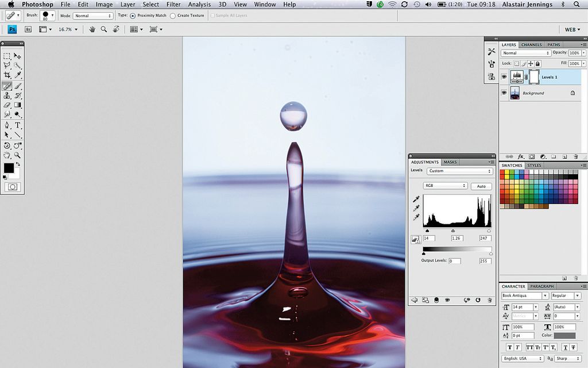The height and width of the screenshot is (368, 588).
Task: Hide the Background layer
Action: click(504, 92)
